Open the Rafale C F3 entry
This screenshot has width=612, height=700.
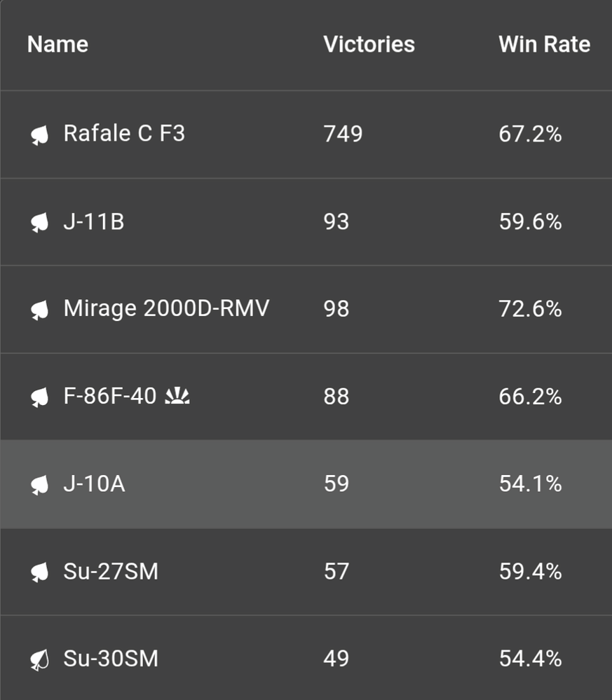click(x=124, y=133)
